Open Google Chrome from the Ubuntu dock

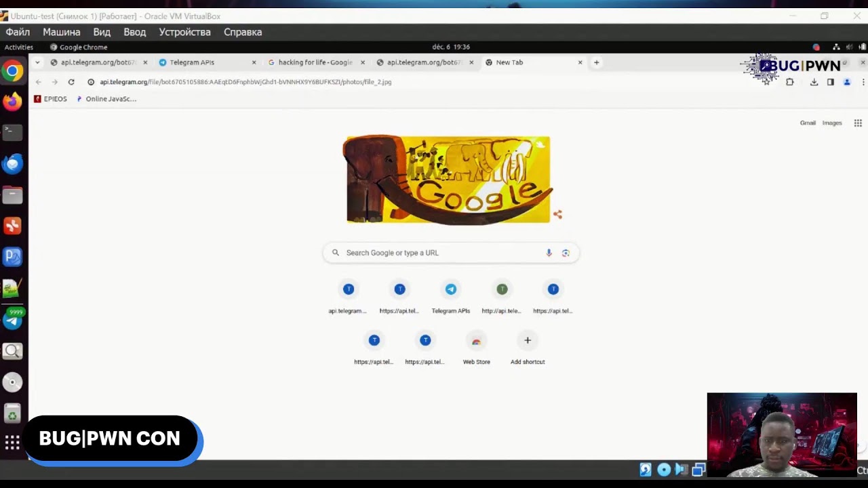click(12, 71)
